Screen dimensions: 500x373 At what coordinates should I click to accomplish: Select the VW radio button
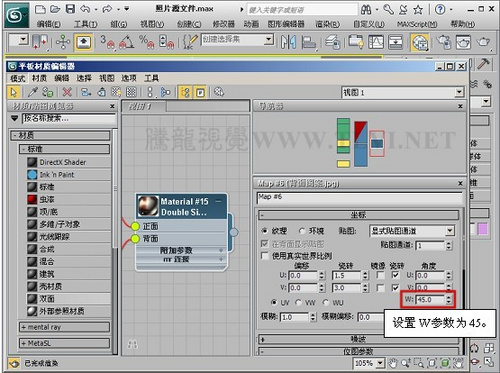coord(299,302)
